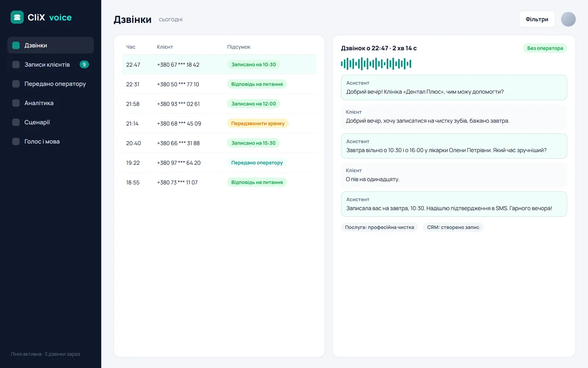
Task: Click the icon beside Передано оператору
Action: (x=16, y=84)
